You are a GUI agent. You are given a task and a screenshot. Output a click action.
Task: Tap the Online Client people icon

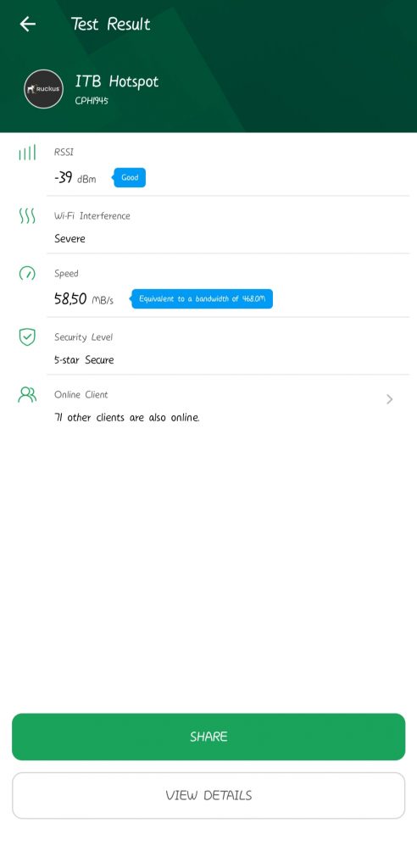point(27,395)
